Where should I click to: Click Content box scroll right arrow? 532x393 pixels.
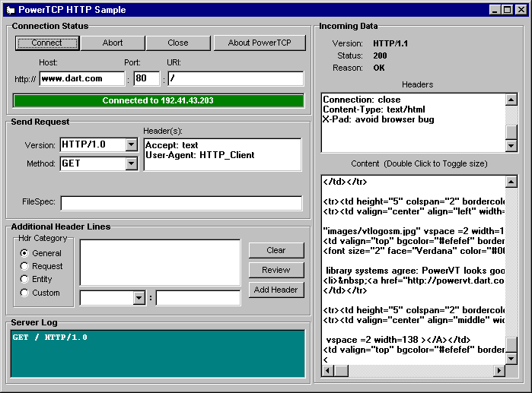[499, 371]
